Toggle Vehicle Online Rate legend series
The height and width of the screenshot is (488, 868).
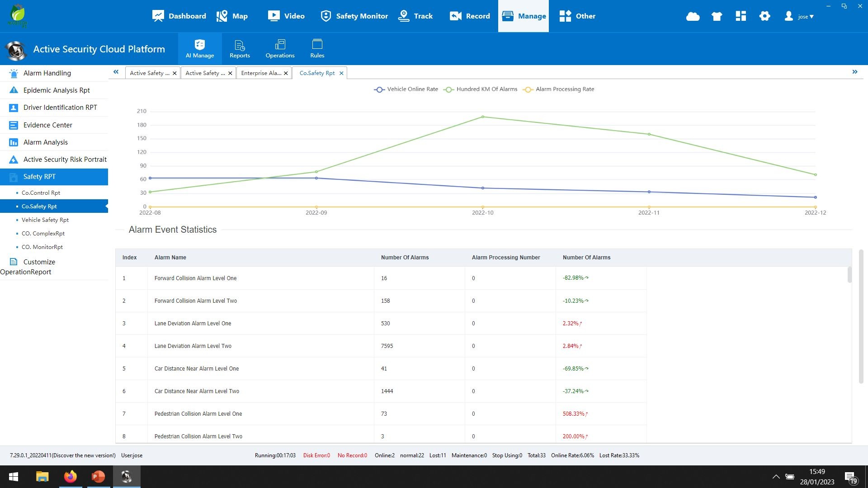[406, 89]
